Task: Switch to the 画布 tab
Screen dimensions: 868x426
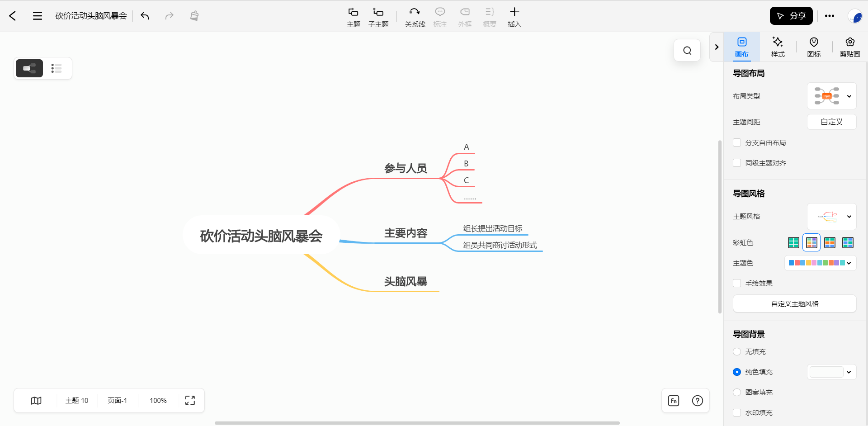Action: click(x=742, y=47)
